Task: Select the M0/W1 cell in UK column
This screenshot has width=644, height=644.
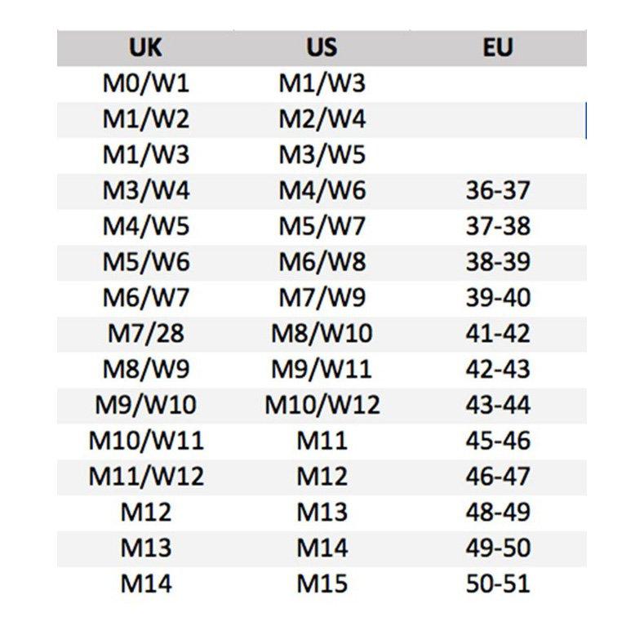Action: pyautogui.click(x=145, y=83)
